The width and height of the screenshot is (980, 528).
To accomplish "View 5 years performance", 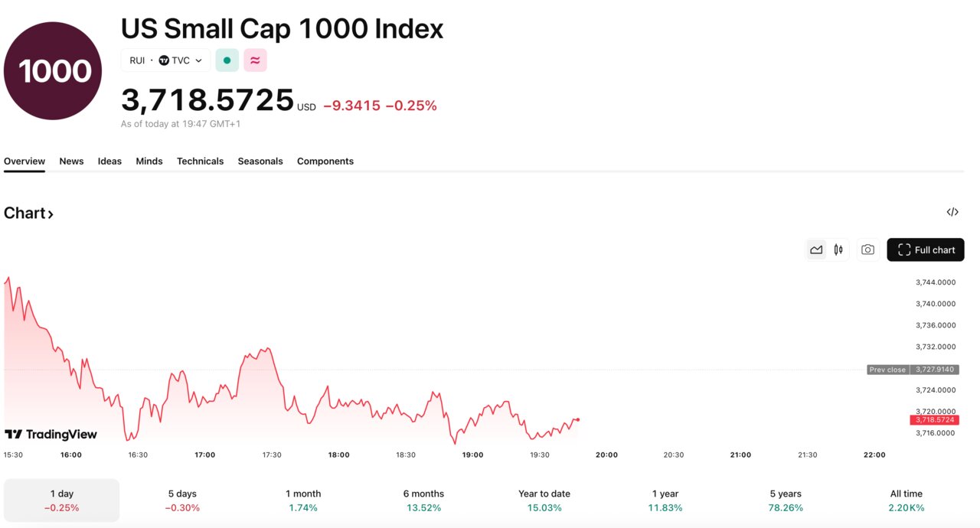I will [785, 500].
